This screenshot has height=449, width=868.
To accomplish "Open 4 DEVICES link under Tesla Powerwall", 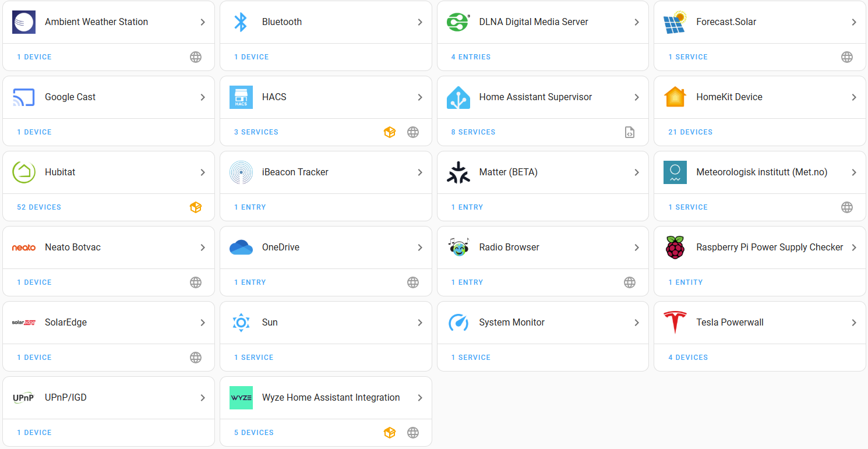I will coord(688,358).
